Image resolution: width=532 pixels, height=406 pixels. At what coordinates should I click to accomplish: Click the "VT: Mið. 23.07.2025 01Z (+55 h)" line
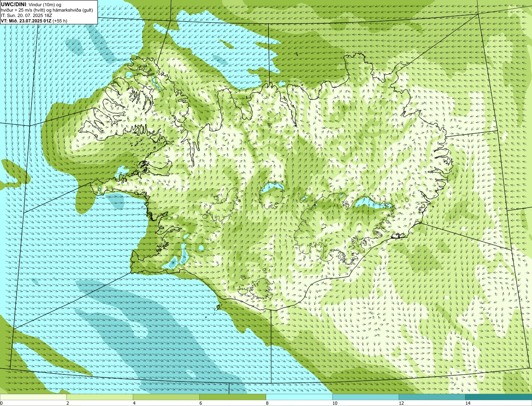(34, 20)
